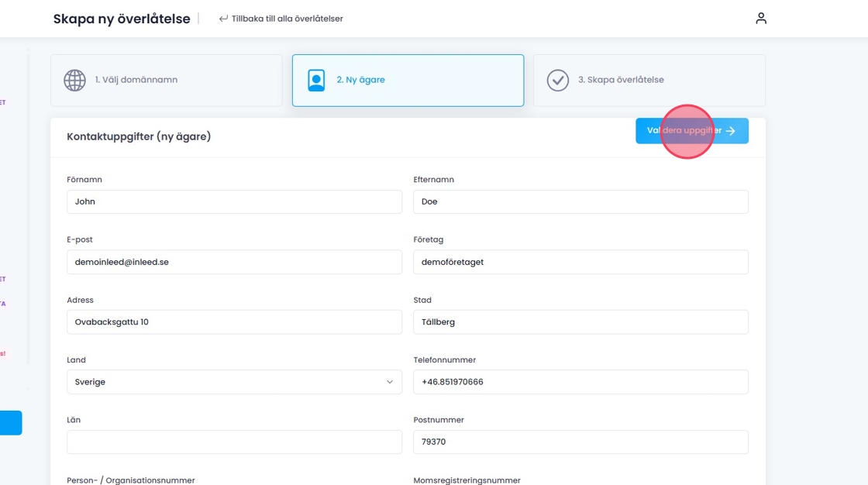
Task: Click the checkmark circle icon in step 3
Action: [557, 81]
